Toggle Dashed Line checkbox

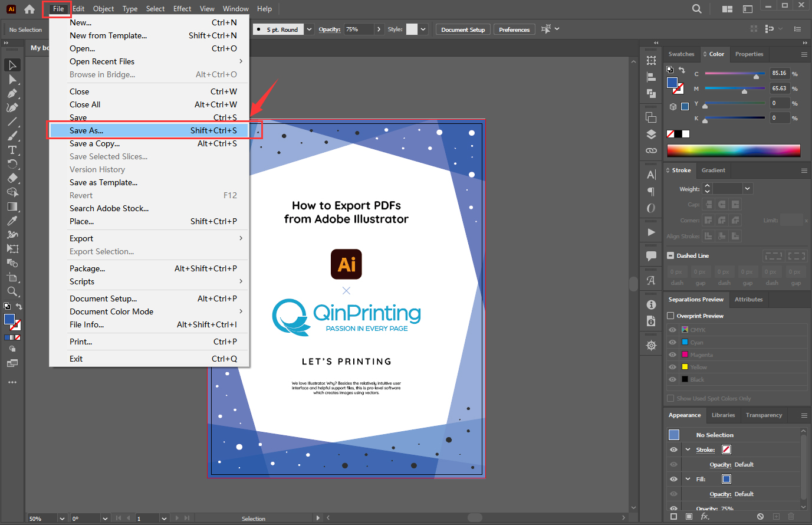670,255
